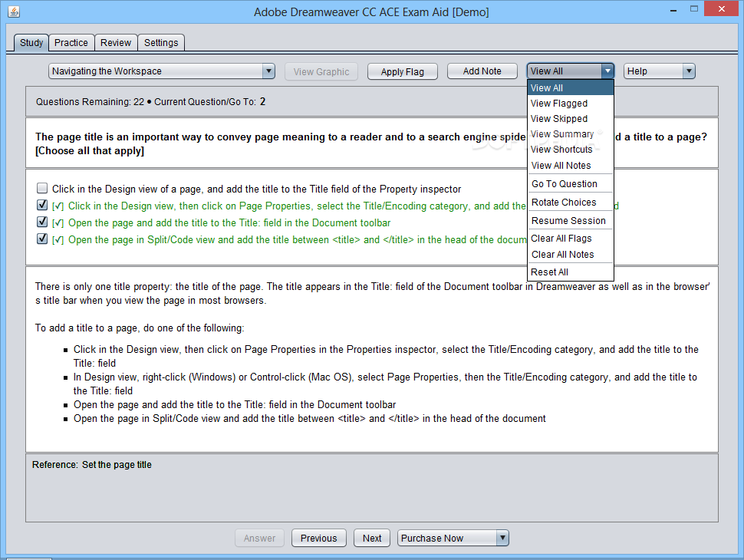Expand the Navigating the Workspace topic dropdown
Viewport: 744px width, 560px height.
pyautogui.click(x=162, y=71)
